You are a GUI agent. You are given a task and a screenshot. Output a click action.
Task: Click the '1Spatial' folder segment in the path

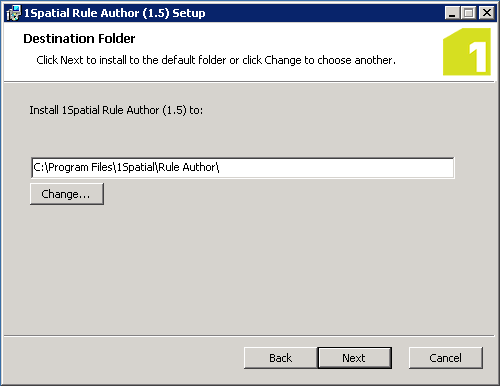click(x=136, y=167)
